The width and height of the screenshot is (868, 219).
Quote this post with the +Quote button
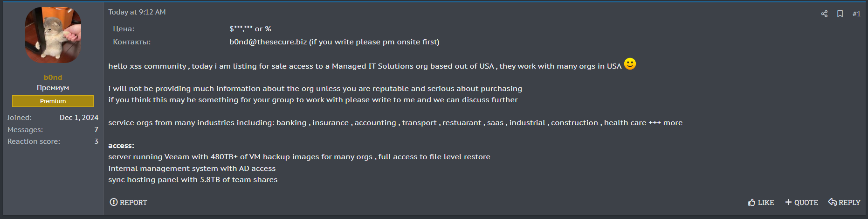pyautogui.click(x=801, y=202)
